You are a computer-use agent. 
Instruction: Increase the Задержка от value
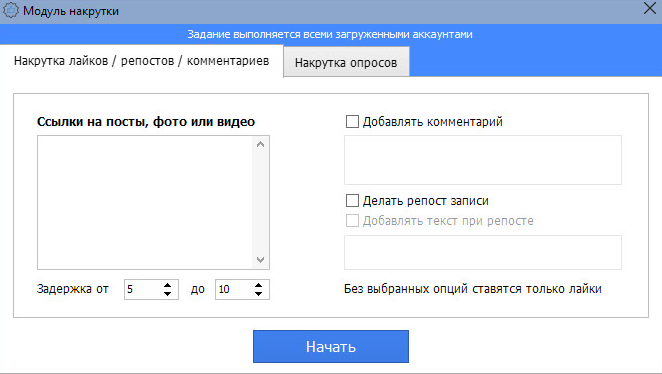click(x=168, y=285)
